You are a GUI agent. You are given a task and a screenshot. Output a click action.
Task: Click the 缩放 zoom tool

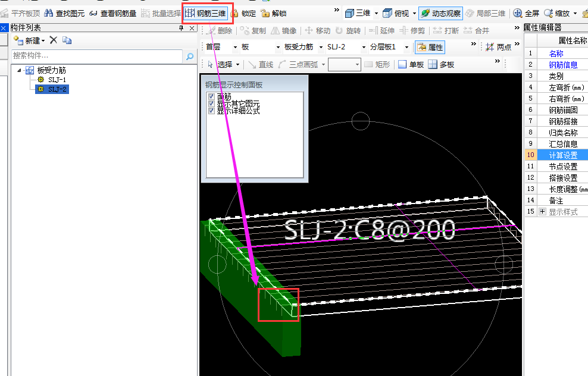click(x=557, y=14)
